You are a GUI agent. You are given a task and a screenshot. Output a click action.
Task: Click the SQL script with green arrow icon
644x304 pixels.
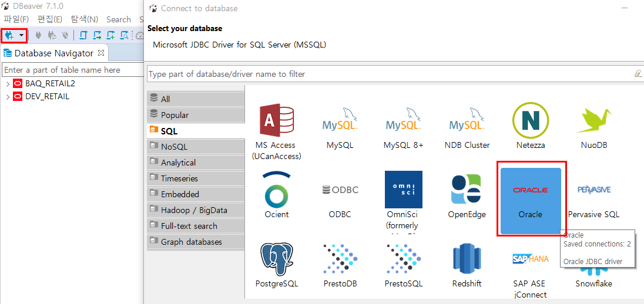click(x=97, y=36)
